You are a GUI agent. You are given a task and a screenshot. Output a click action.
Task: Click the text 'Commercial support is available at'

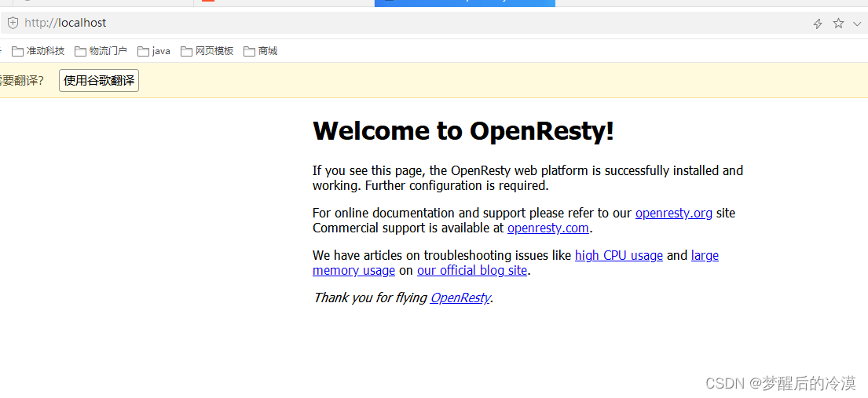[408, 228]
